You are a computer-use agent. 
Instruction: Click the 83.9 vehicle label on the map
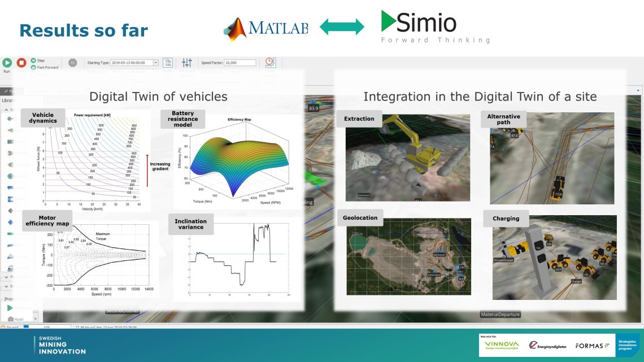pyautogui.click(x=314, y=108)
